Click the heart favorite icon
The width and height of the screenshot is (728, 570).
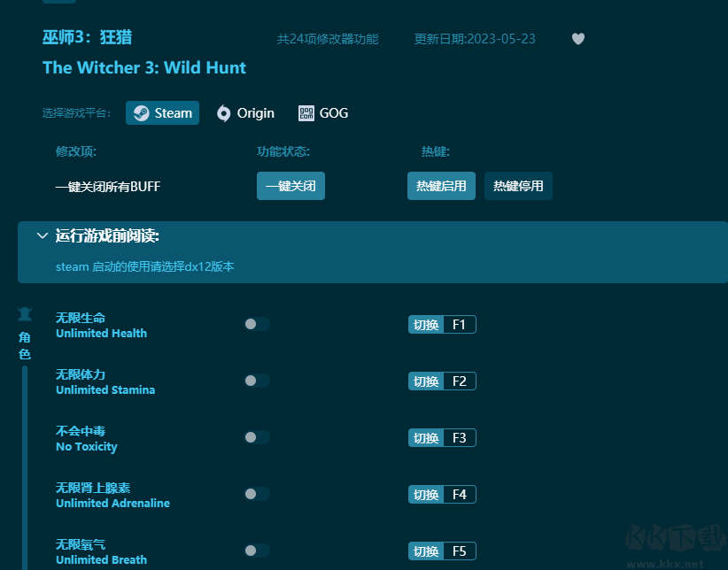(578, 39)
